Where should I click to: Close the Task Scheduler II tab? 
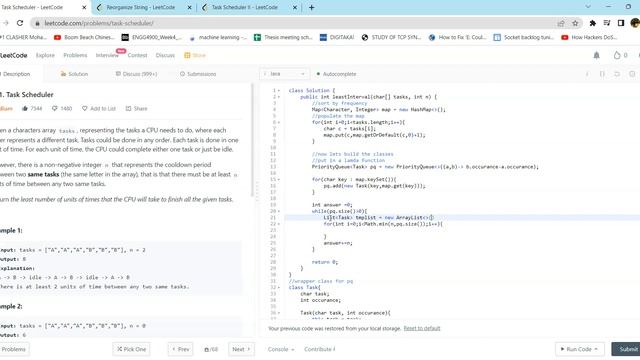295,7
